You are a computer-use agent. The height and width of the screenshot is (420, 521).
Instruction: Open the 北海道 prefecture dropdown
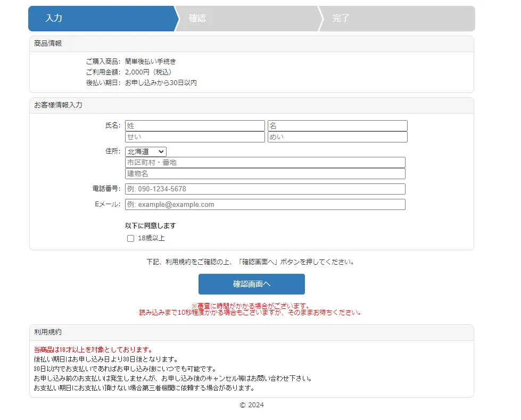click(x=146, y=152)
